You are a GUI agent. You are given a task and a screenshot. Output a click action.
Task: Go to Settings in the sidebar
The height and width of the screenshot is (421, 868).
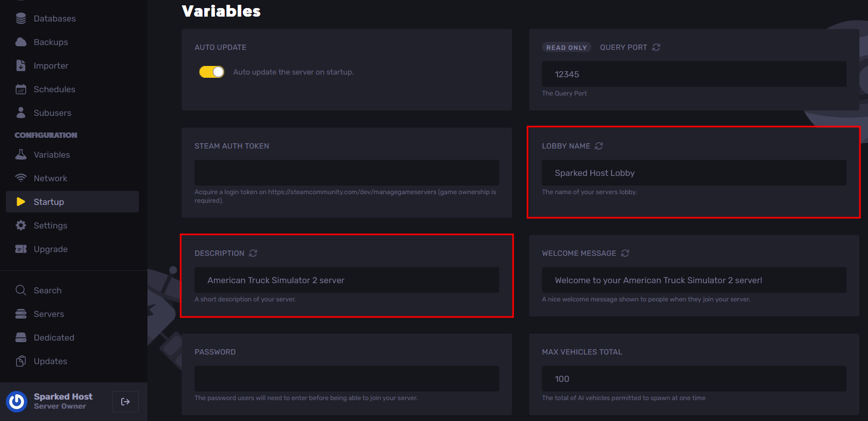tap(50, 225)
